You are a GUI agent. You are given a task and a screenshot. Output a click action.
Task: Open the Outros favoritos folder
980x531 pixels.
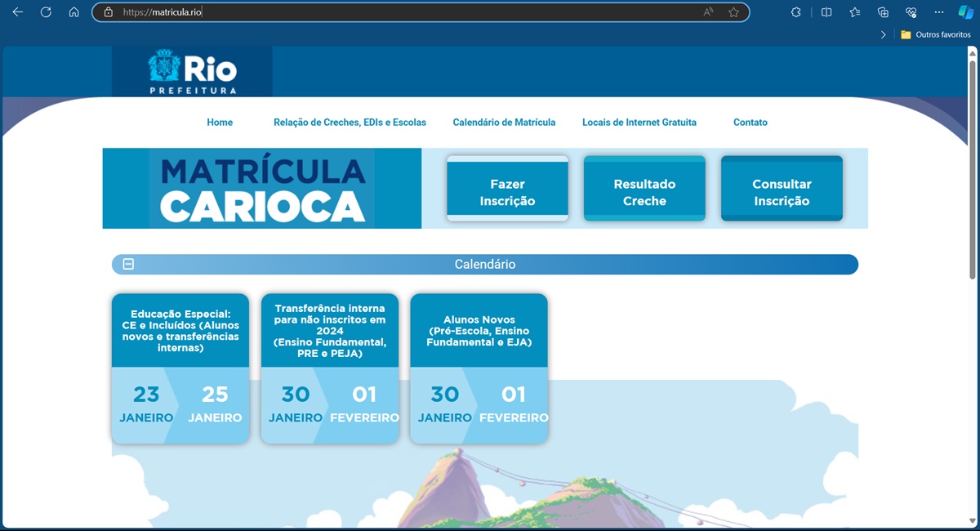tap(935, 35)
